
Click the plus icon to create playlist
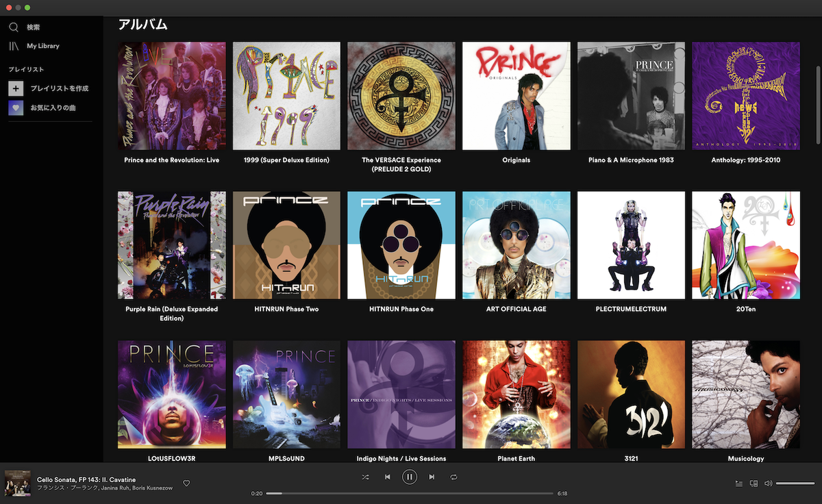click(x=16, y=88)
